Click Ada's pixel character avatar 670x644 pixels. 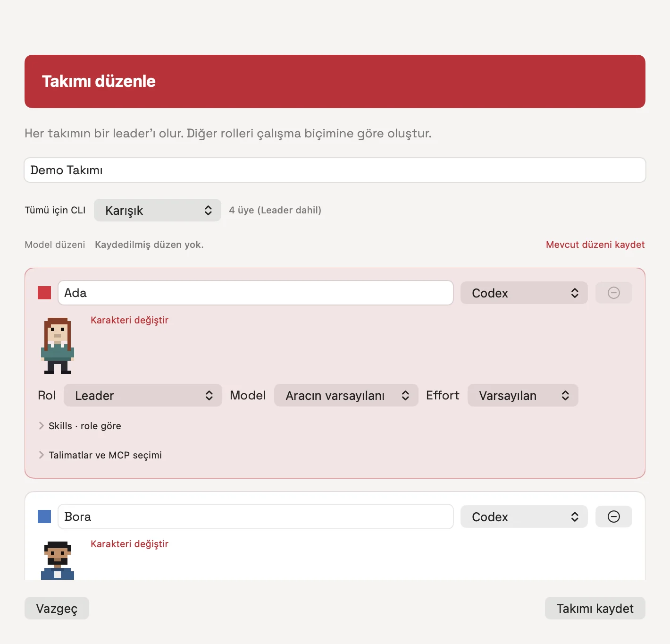[58, 346]
